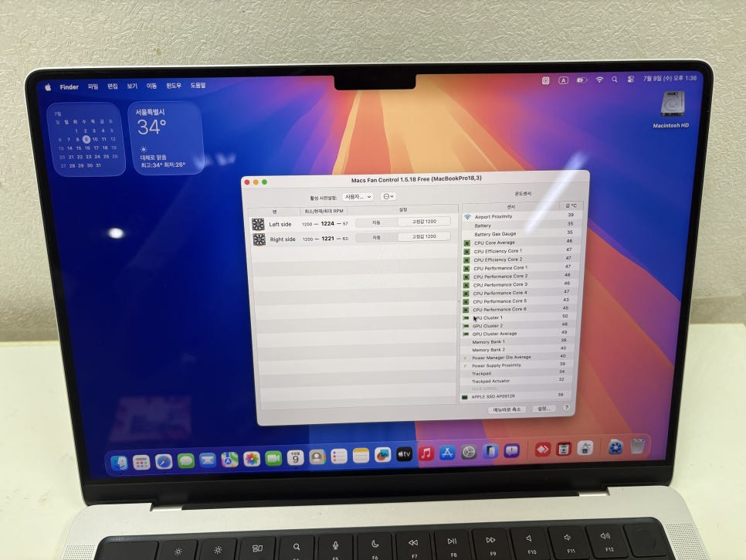This screenshot has width=746, height=560.
Task: Open Messages from the Dock
Action: click(185, 460)
